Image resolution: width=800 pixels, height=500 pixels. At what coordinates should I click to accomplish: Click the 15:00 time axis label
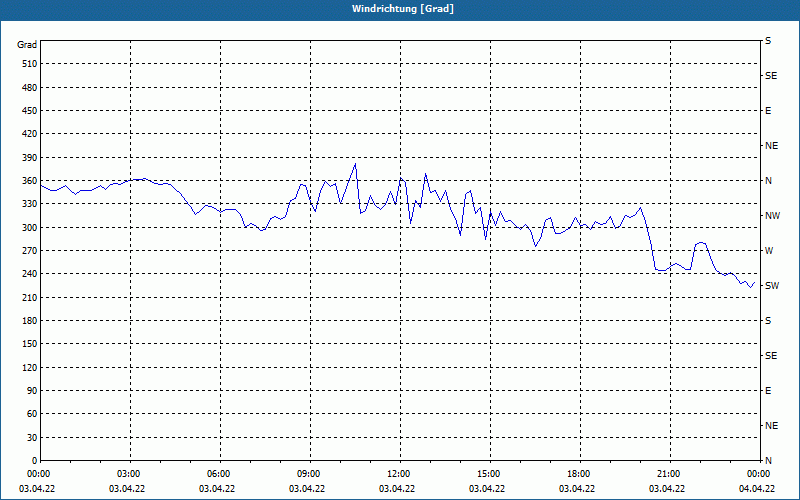pyautogui.click(x=490, y=474)
